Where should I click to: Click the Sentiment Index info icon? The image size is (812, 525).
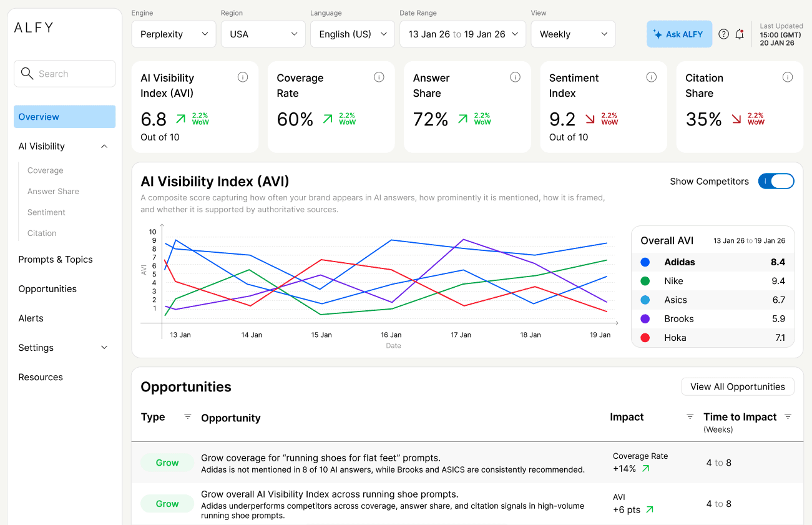(651, 77)
